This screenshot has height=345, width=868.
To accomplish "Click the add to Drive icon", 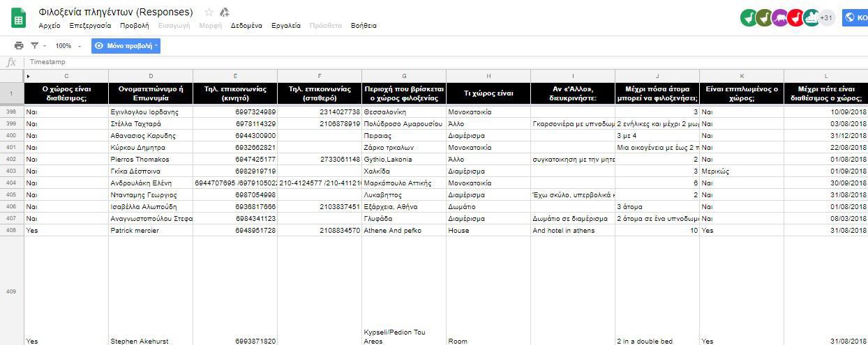I will 225,13.
